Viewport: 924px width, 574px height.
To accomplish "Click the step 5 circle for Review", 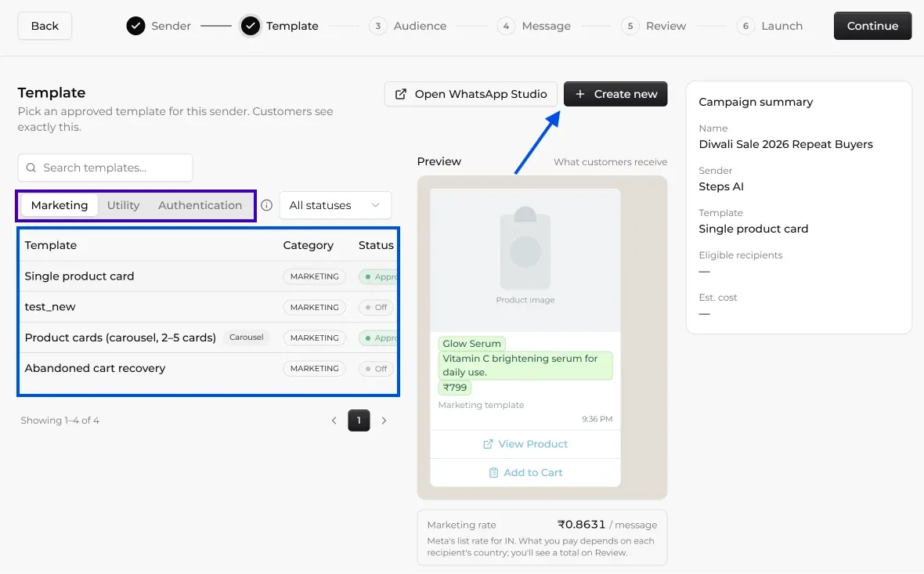I will (630, 26).
